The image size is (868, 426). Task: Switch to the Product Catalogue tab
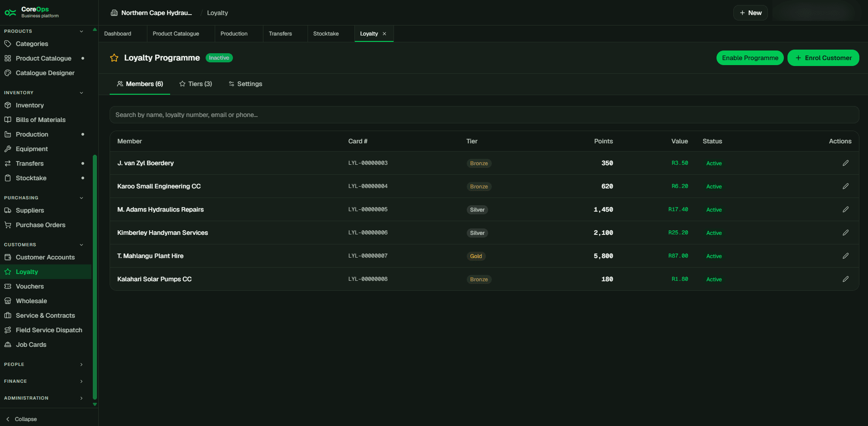[176, 34]
